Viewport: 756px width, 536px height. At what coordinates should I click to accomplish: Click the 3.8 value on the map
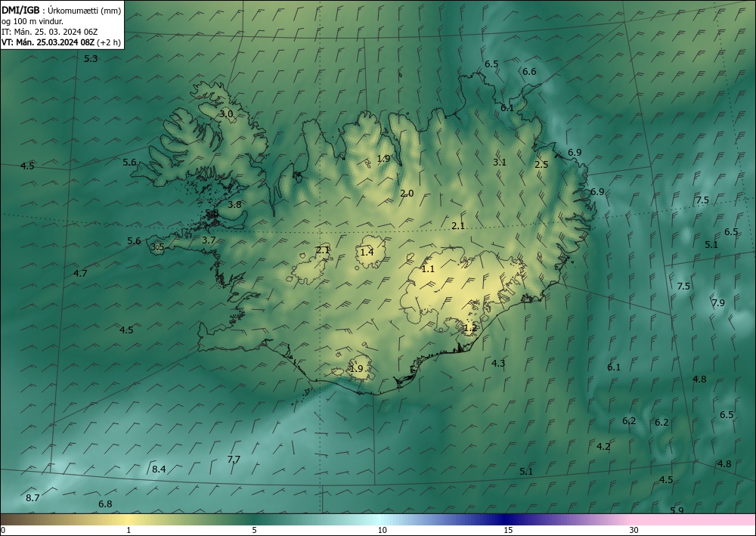click(234, 204)
